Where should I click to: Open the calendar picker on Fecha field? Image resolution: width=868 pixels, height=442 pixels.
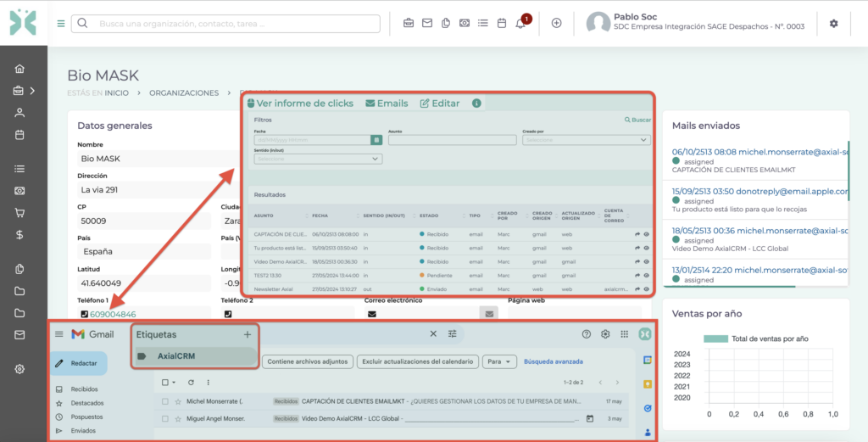pos(376,140)
